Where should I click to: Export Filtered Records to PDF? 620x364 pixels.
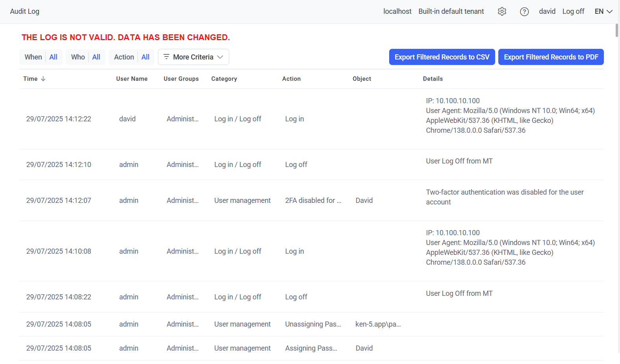551,57
